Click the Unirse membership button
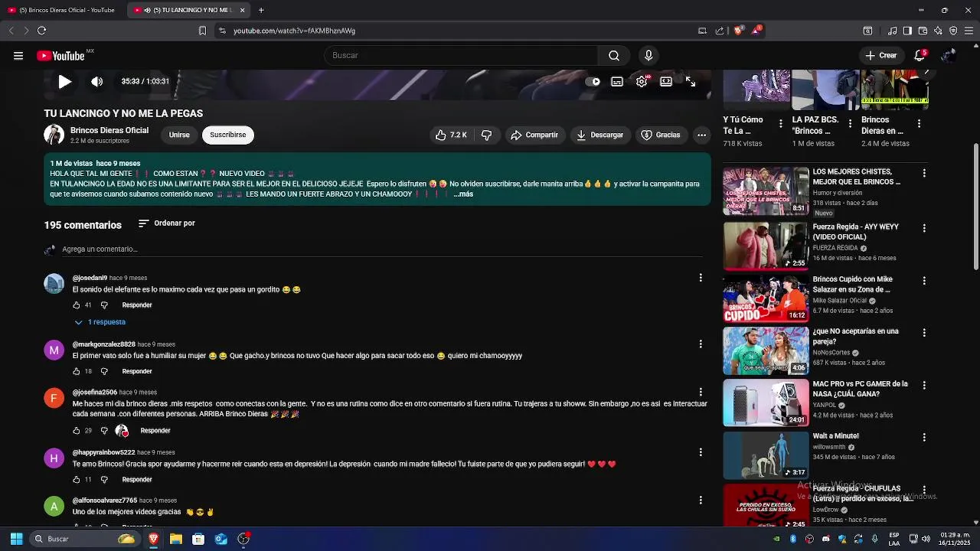The image size is (980, 551). tap(179, 135)
